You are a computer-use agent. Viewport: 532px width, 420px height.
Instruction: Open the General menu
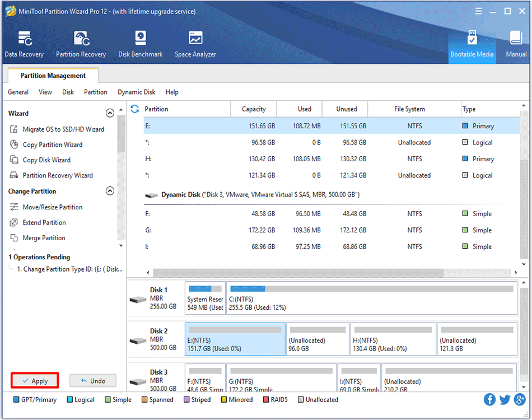pos(18,92)
